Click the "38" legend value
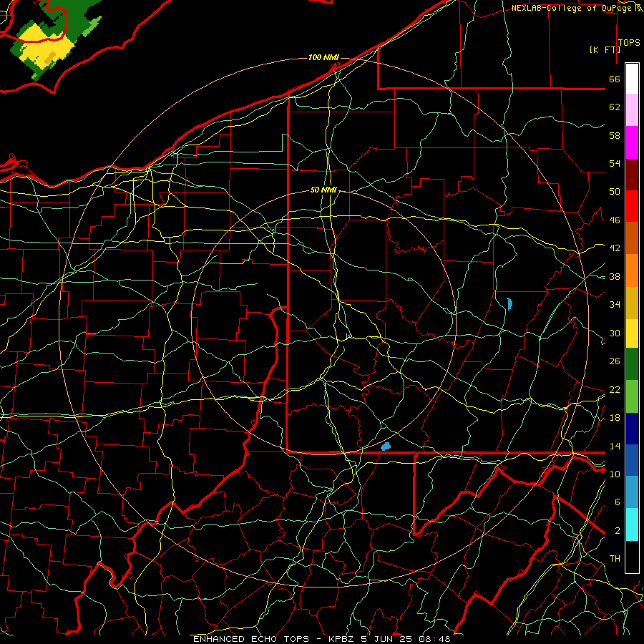 coord(615,276)
